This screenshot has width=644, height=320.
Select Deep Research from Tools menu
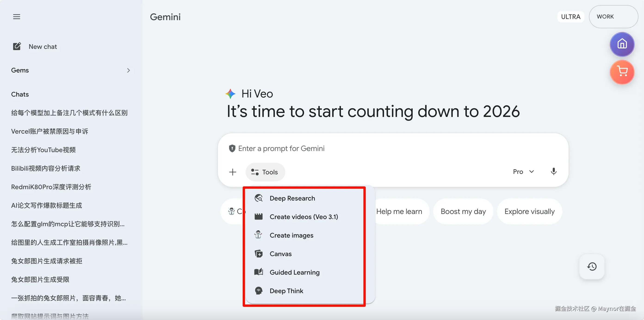click(292, 198)
